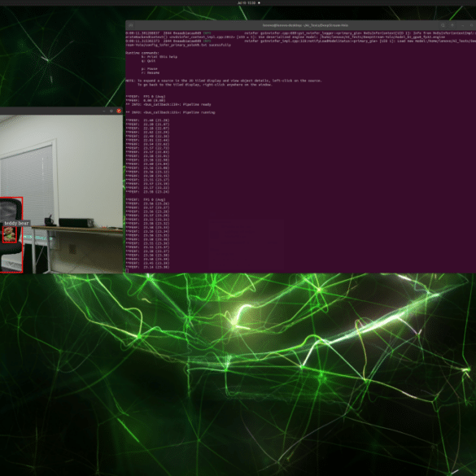The height and width of the screenshot is (476, 476).
Task: Click the teddy bear thumbnail inside red box
Action: (10, 234)
